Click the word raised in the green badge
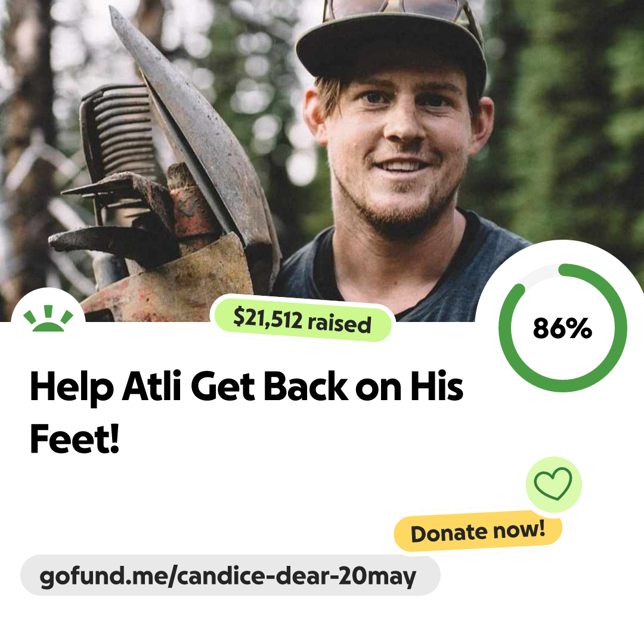This screenshot has width=644, height=644. click(340, 323)
